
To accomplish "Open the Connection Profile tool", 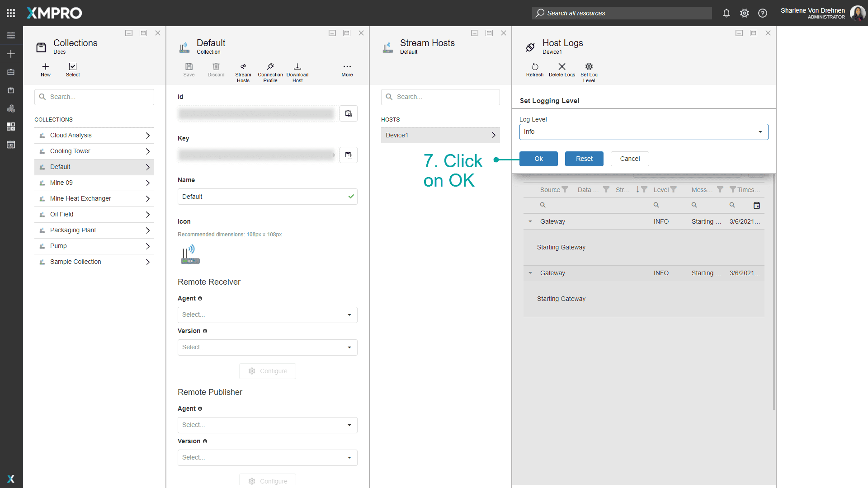I will click(270, 67).
